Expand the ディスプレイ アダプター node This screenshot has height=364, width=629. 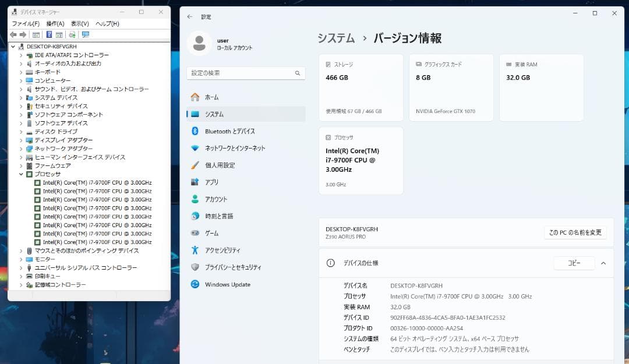click(x=21, y=140)
